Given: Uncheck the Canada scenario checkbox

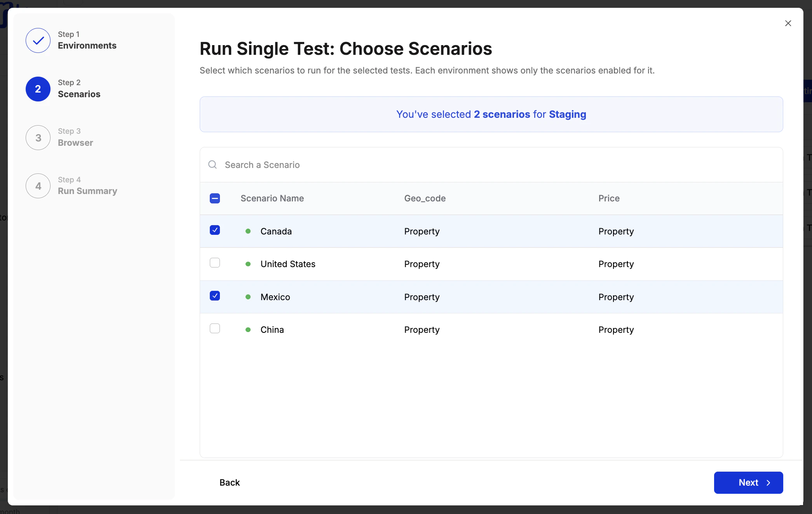Looking at the screenshot, I should pyautogui.click(x=215, y=230).
